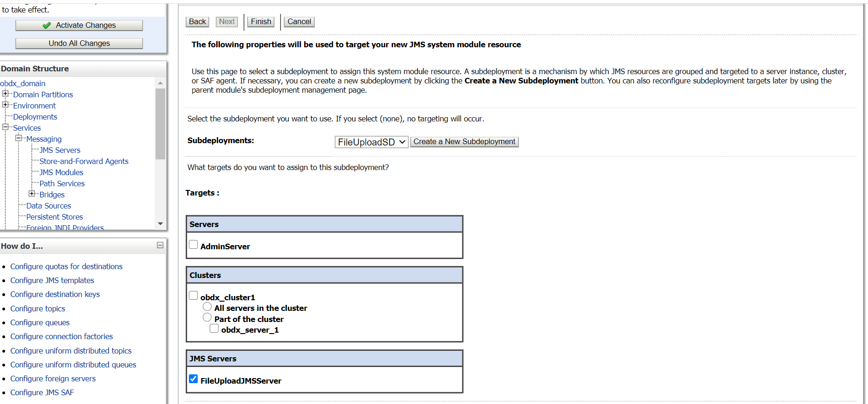Collapse the How do I panel
This screenshot has width=868, height=404.
[160, 245]
